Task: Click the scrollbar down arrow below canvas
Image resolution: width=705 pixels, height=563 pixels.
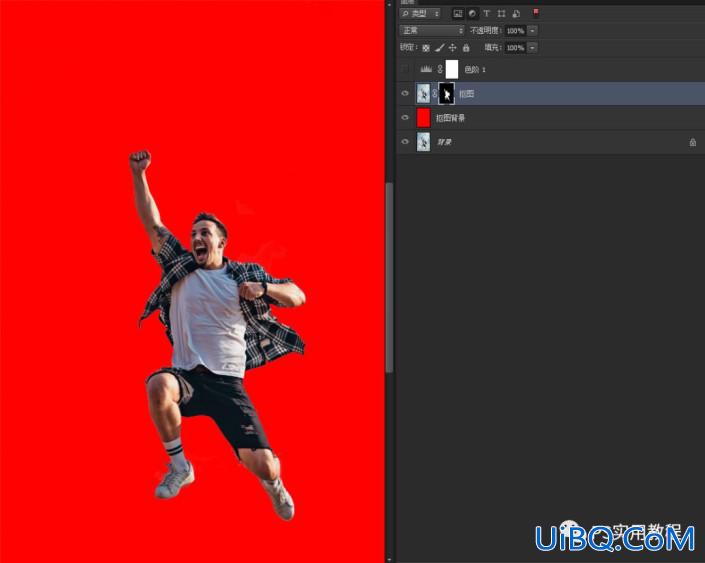Action: click(389, 559)
